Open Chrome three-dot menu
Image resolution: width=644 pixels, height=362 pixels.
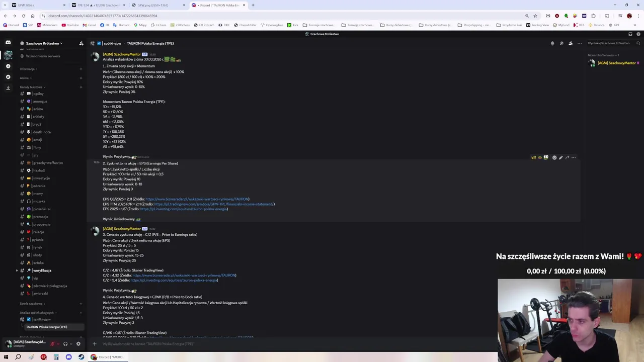638,16
